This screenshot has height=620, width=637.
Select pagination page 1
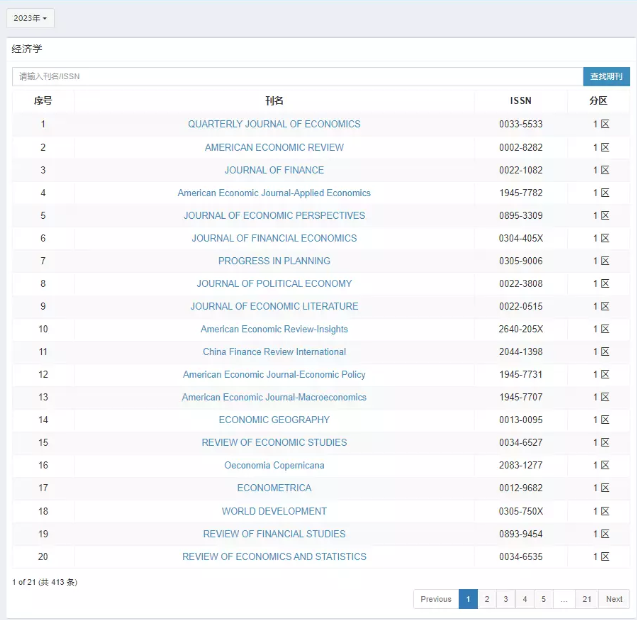[468, 599]
